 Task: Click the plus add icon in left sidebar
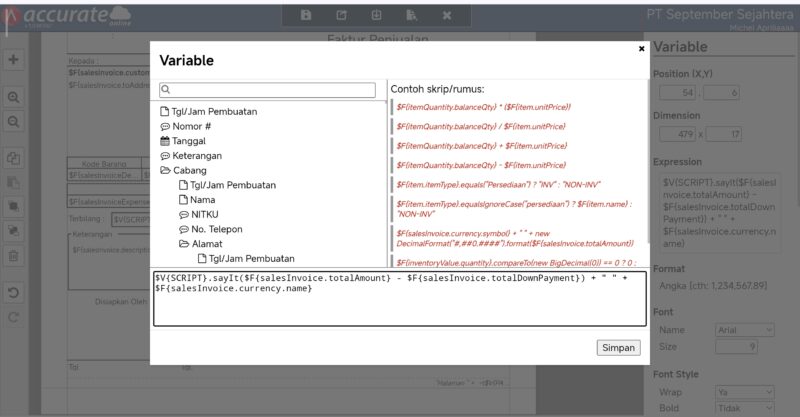(14, 60)
